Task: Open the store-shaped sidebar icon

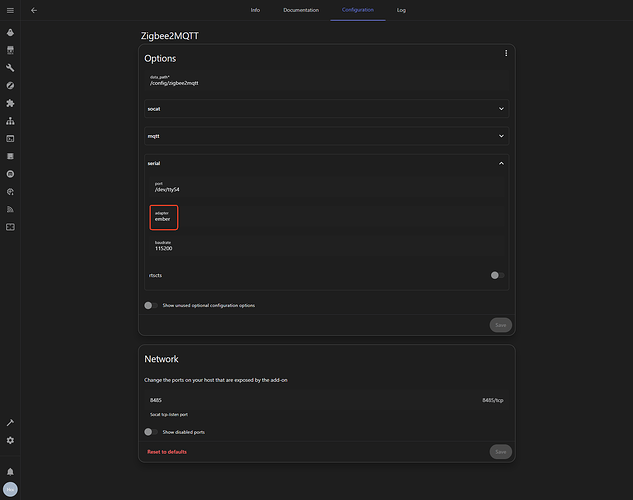Action: point(10,50)
